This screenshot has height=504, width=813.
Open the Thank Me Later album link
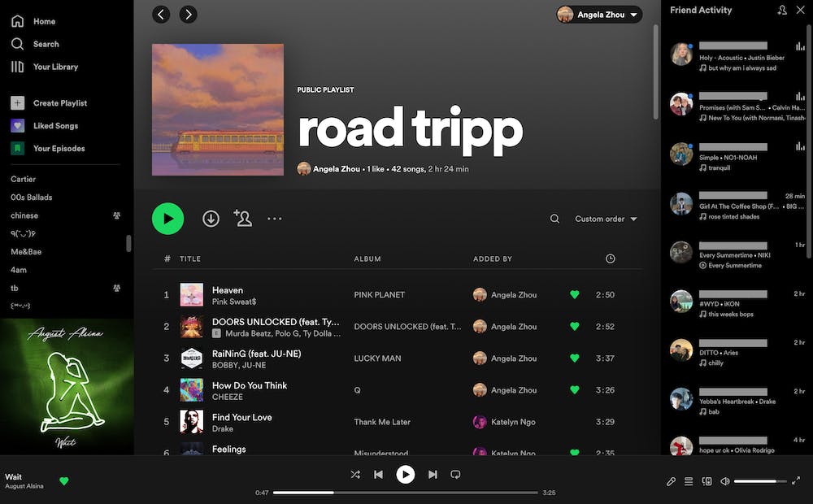pyautogui.click(x=382, y=422)
